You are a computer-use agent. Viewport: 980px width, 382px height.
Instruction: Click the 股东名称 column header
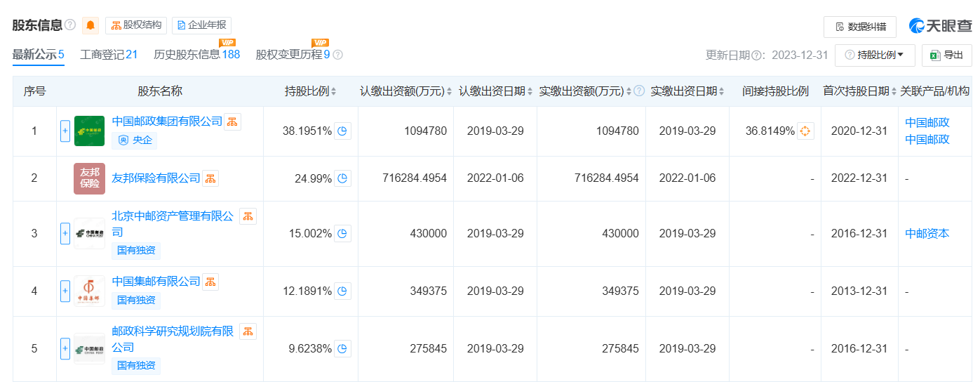(x=160, y=91)
